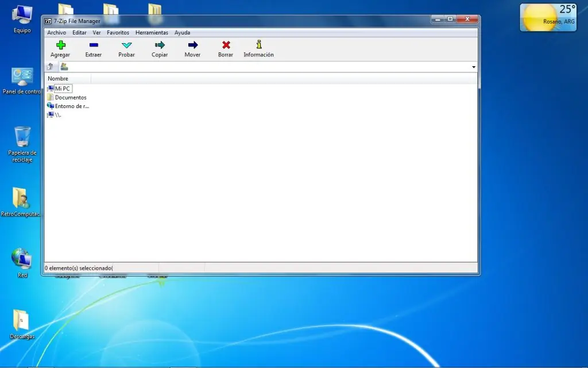The height and width of the screenshot is (368, 588).
Task: Open the Herramientas menu
Action: pyautogui.click(x=152, y=33)
